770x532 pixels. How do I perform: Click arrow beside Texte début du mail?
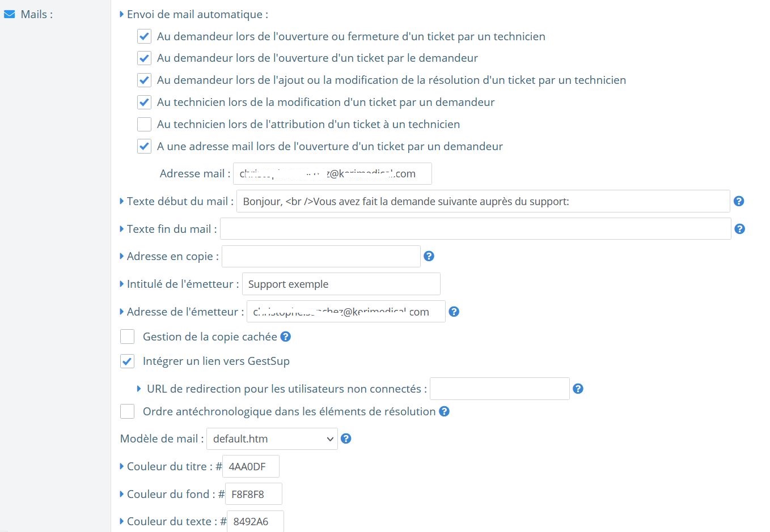(122, 201)
